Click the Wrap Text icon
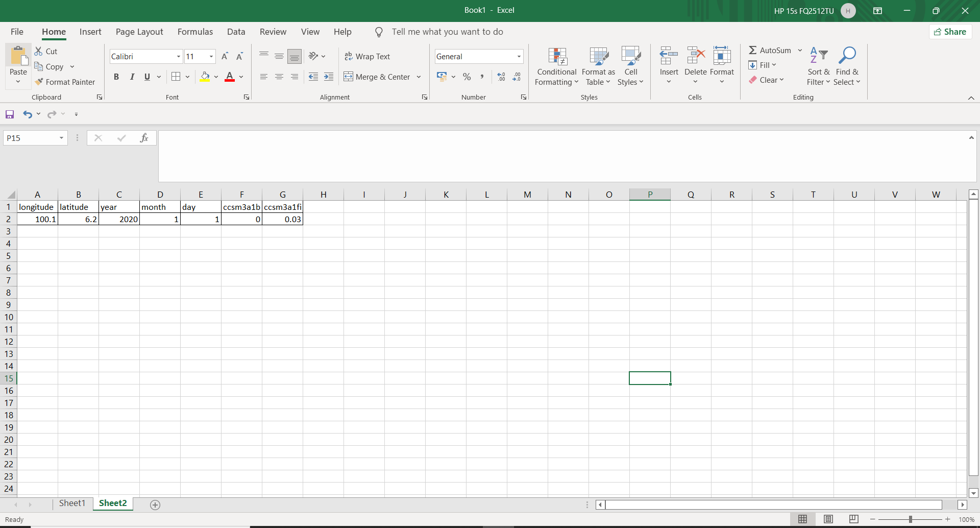This screenshot has width=980, height=528. click(x=349, y=56)
